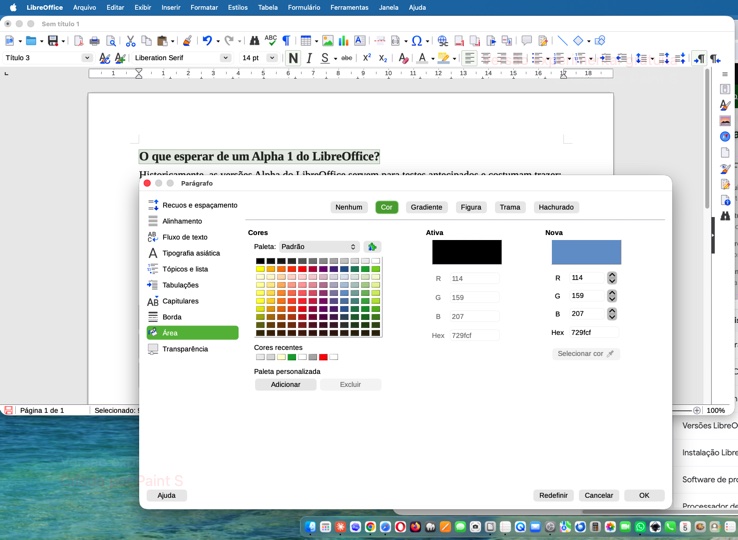
Task: Open the Arquivo menu
Action: (x=85, y=8)
